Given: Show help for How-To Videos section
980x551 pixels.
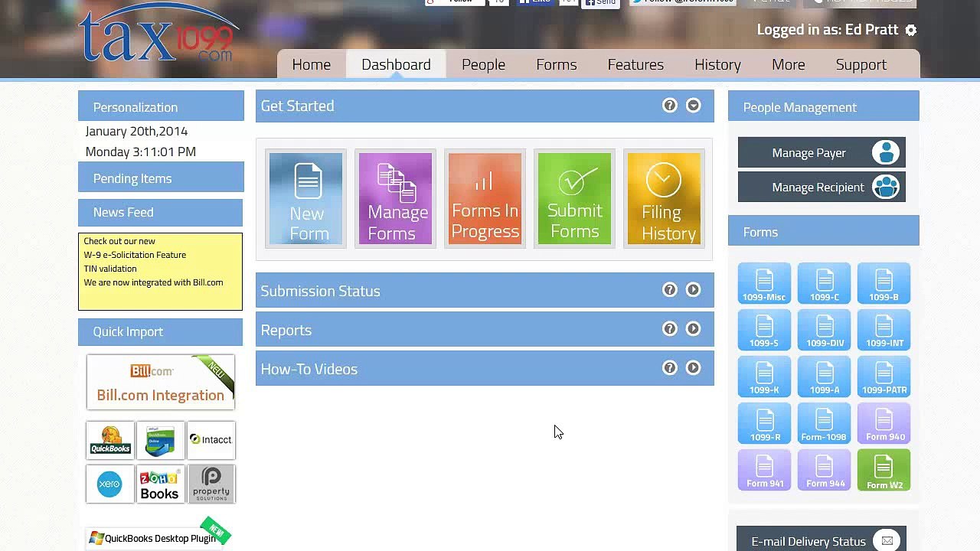Looking at the screenshot, I should click(670, 368).
